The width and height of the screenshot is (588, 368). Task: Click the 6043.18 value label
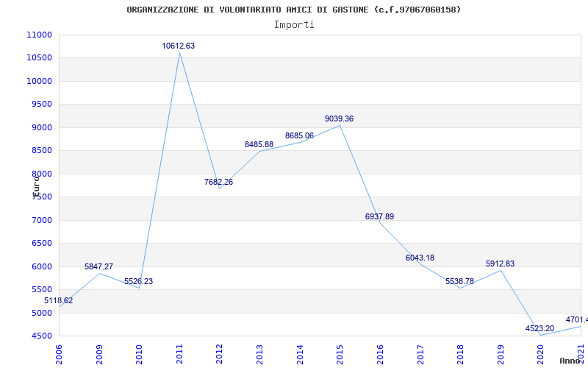click(x=420, y=258)
